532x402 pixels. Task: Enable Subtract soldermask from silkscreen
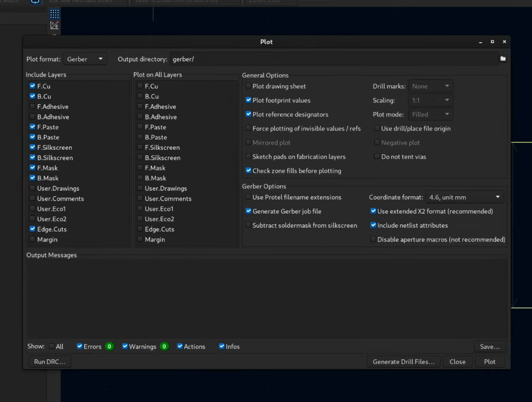248,225
